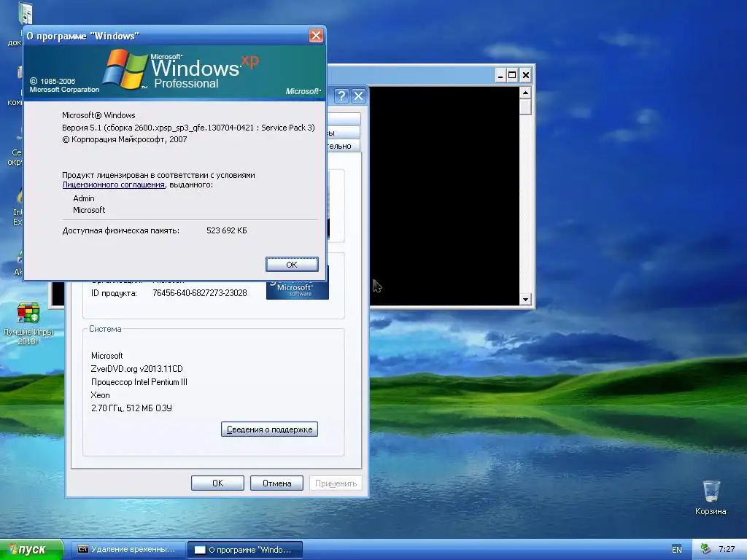The height and width of the screenshot is (560, 747).
Task: Click Отмена in System Properties
Action: [276, 483]
